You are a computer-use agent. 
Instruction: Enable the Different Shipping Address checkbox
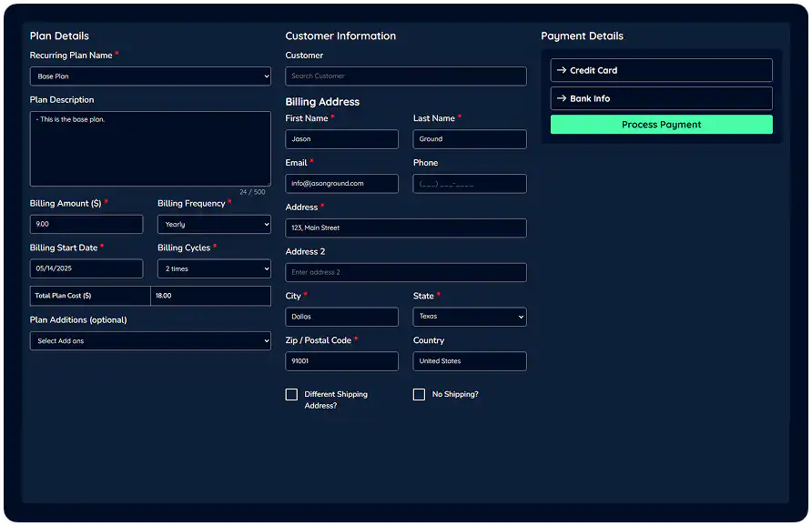coord(291,394)
